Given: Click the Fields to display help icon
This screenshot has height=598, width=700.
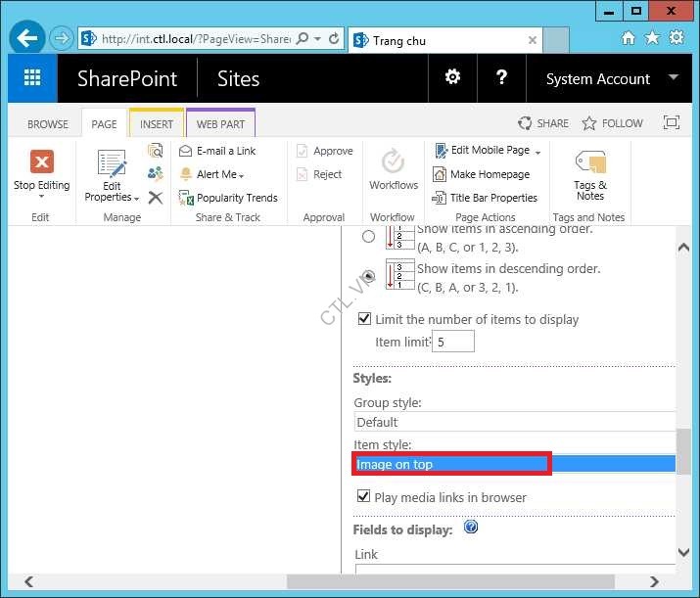Looking at the screenshot, I should pos(471,528).
